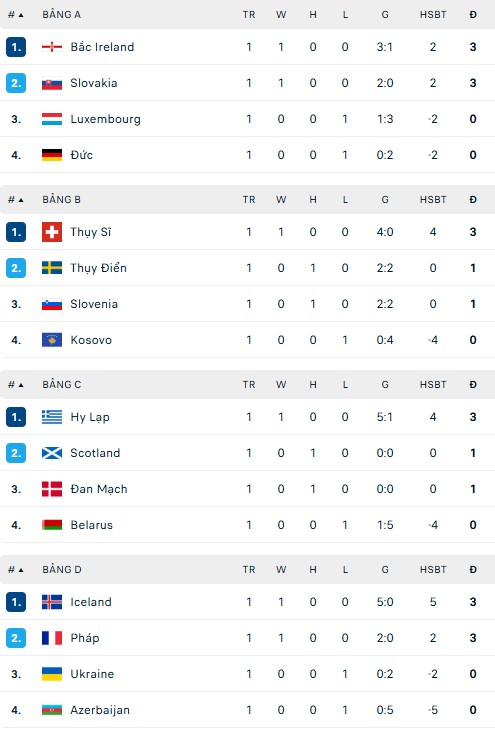This screenshot has height=732, width=495.
Task: Click the Greece flag beside Hy Lạp
Action: (52, 417)
